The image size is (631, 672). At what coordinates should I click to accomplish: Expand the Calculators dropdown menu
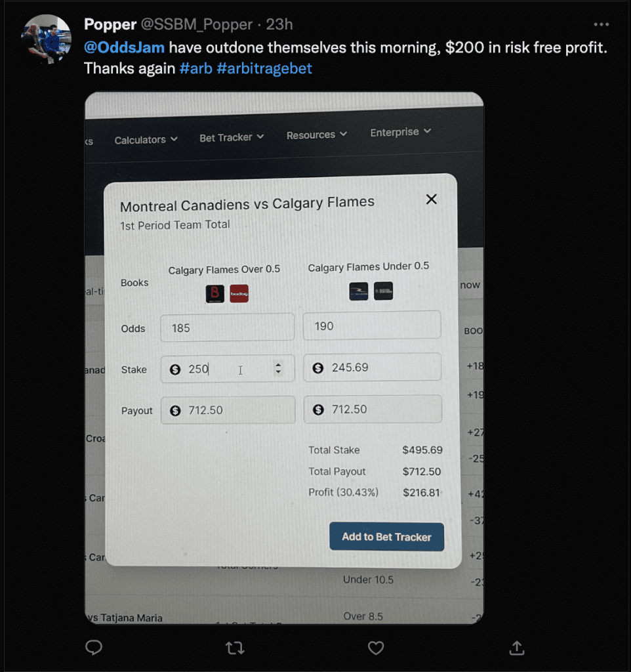[146, 140]
